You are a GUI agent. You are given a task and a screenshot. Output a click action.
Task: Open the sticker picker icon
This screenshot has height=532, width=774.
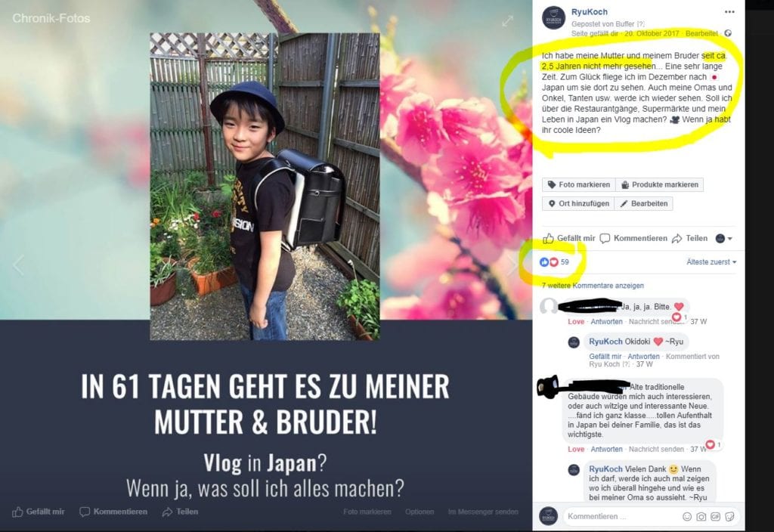(729, 516)
